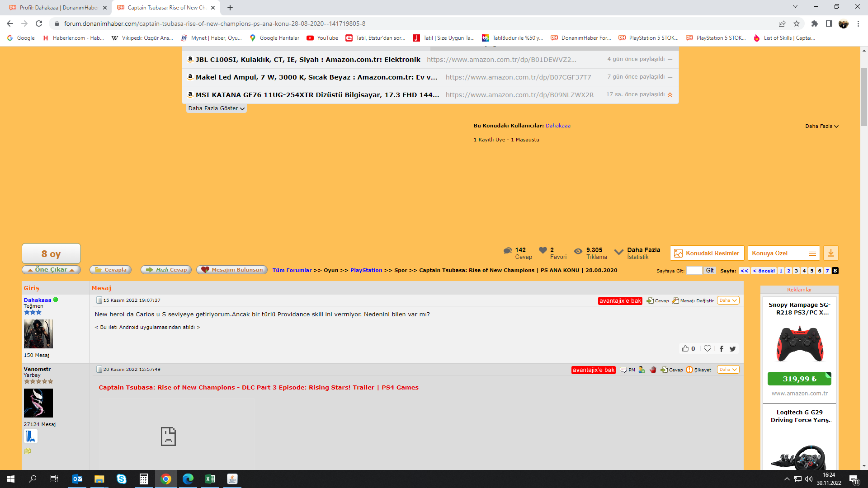Reply to Venomstr's post with Cevap
868x488 pixels.
(x=672, y=370)
